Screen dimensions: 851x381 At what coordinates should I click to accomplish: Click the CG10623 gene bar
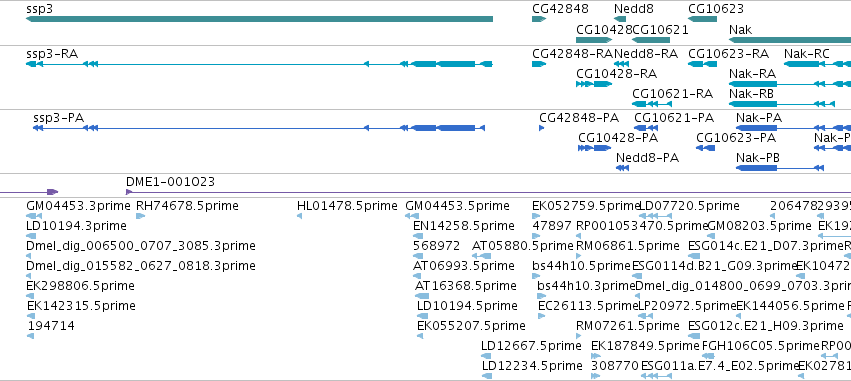point(702,19)
